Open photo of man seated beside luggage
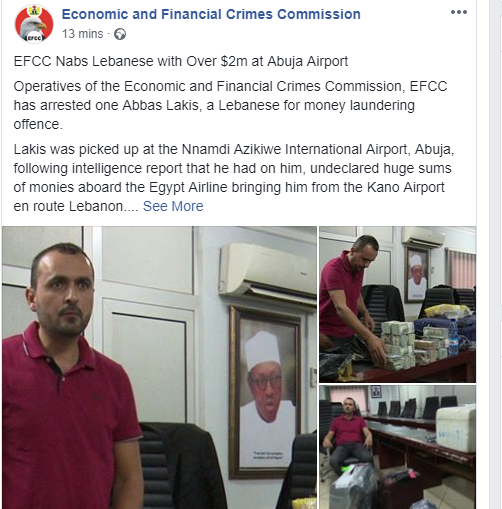502x509 pixels. [397, 447]
